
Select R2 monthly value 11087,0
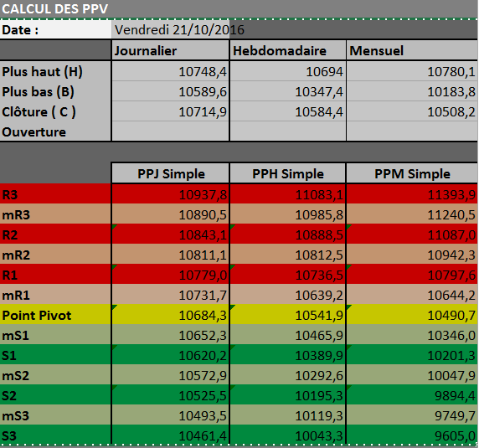pyautogui.click(x=412, y=234)
